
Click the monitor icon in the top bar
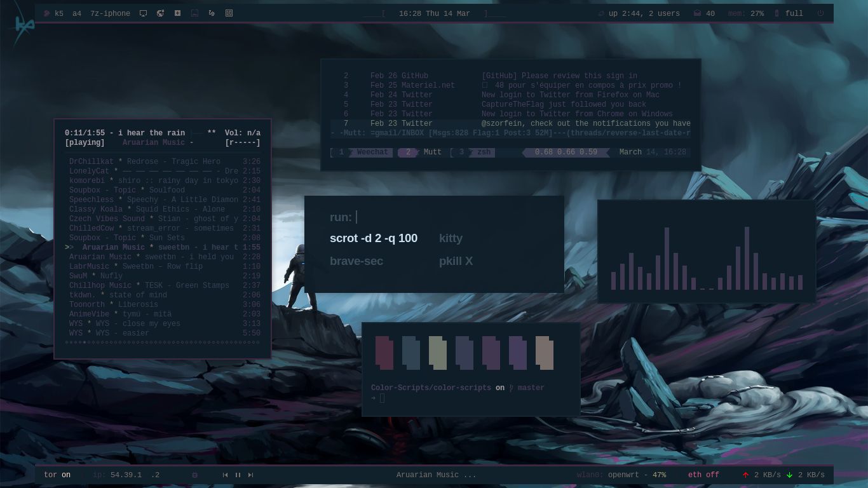143,13
